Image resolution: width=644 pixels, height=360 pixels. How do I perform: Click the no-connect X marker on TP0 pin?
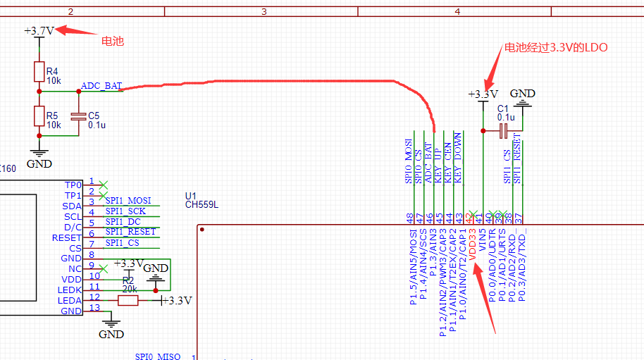104,185
